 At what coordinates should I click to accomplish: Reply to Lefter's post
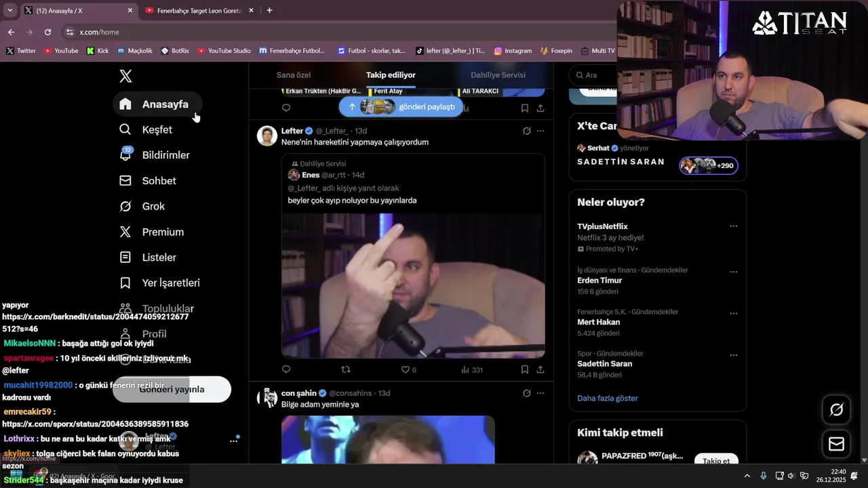pyautogui.click(x=286, y=369)
